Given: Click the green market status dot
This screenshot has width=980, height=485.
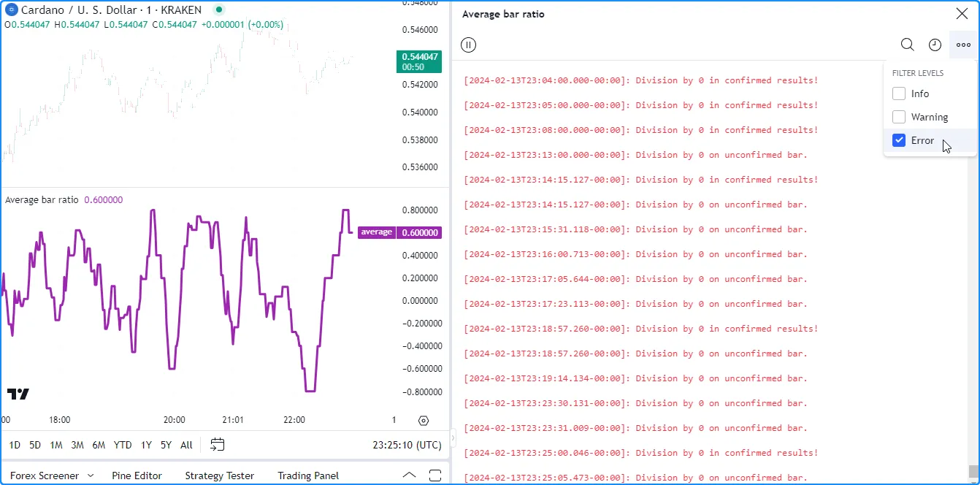Looking at the screenshot, I should 218,10.
